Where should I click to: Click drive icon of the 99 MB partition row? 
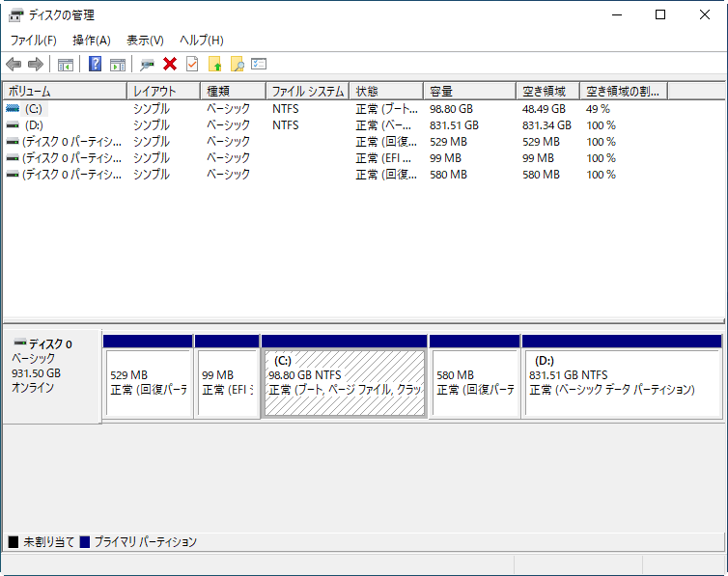(13, 158)
